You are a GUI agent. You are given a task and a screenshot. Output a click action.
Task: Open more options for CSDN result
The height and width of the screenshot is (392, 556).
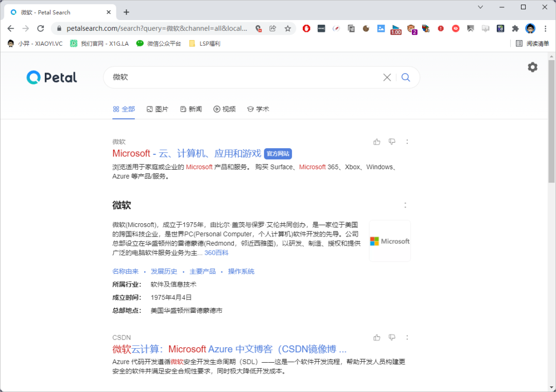(x=407, y=337)
